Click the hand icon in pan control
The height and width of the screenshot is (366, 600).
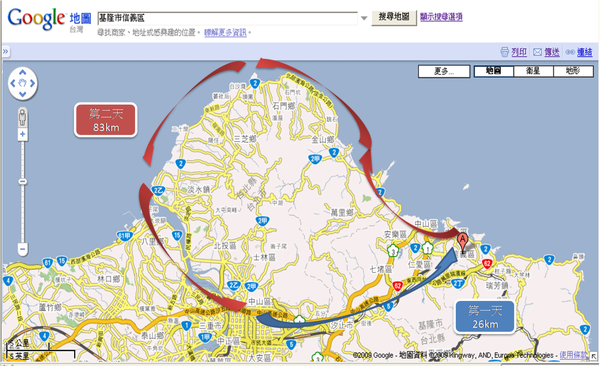coord(23,83)
